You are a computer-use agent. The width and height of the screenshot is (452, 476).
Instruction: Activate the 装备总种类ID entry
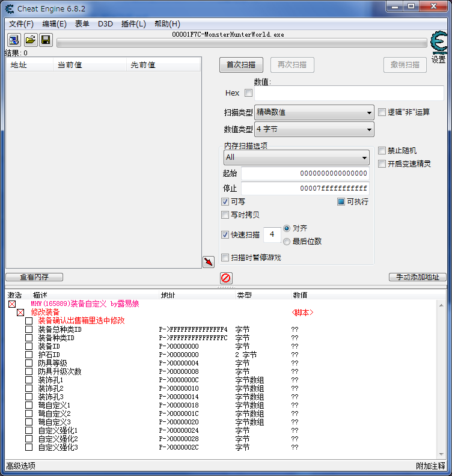point(29,329)
